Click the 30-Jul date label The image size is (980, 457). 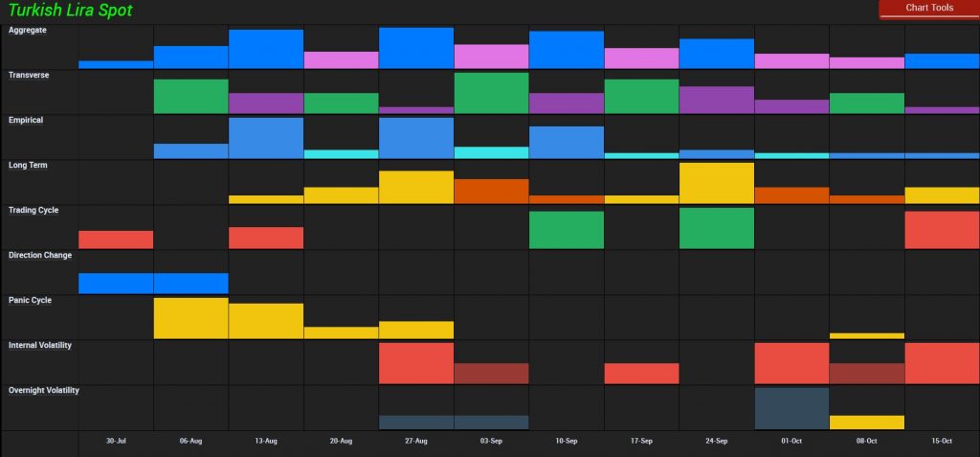click(x=116, y=442)
